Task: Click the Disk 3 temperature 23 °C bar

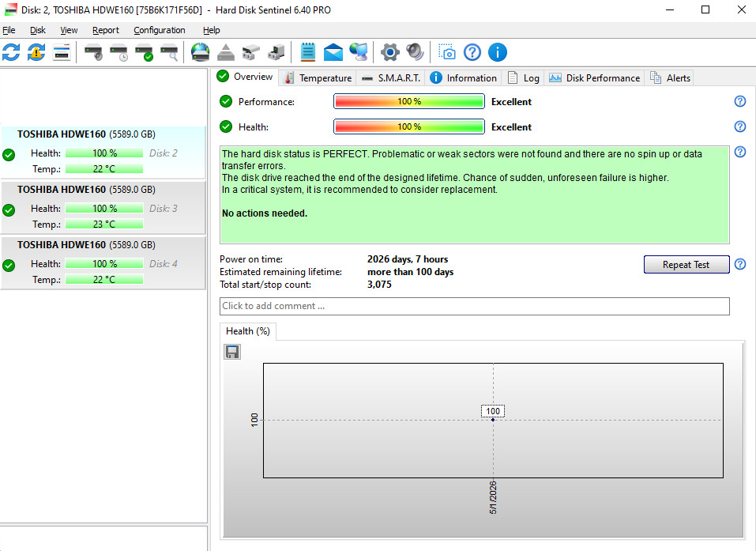Action: coord(104,224)
